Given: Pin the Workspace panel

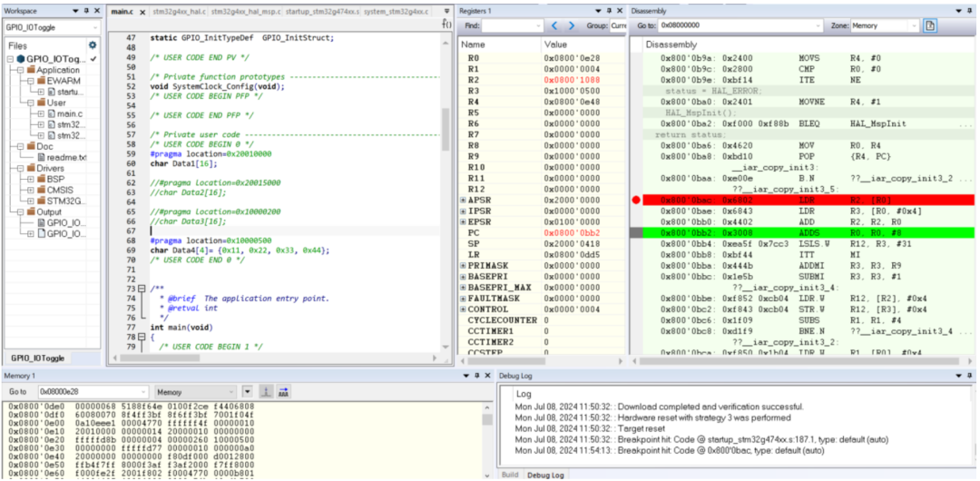Looking at the screenshot, I should (86, 11).
